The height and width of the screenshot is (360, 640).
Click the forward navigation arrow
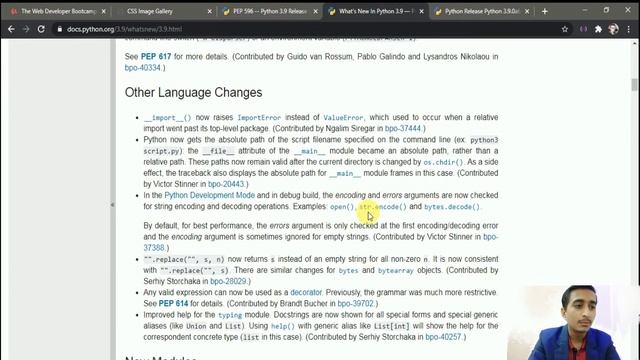click(26, 29)
